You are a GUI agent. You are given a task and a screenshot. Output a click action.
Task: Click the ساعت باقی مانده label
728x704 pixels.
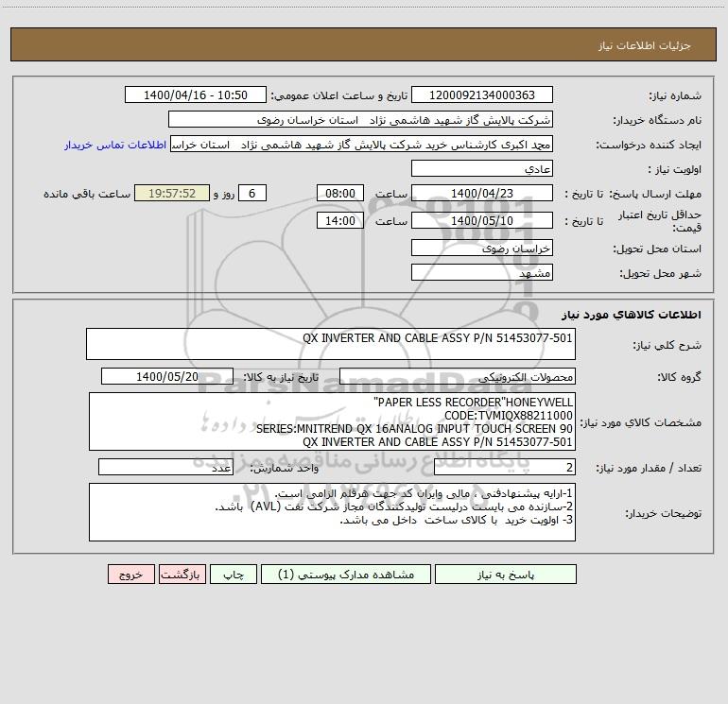point(87,194)
